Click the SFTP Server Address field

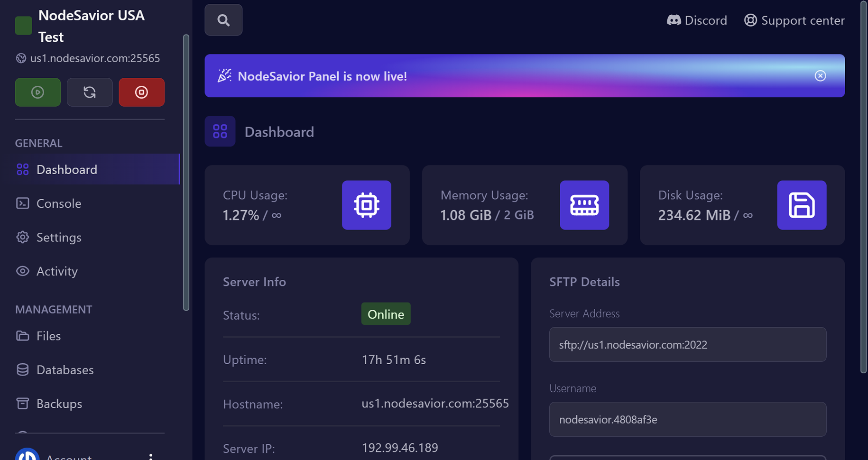pos(687,345)
